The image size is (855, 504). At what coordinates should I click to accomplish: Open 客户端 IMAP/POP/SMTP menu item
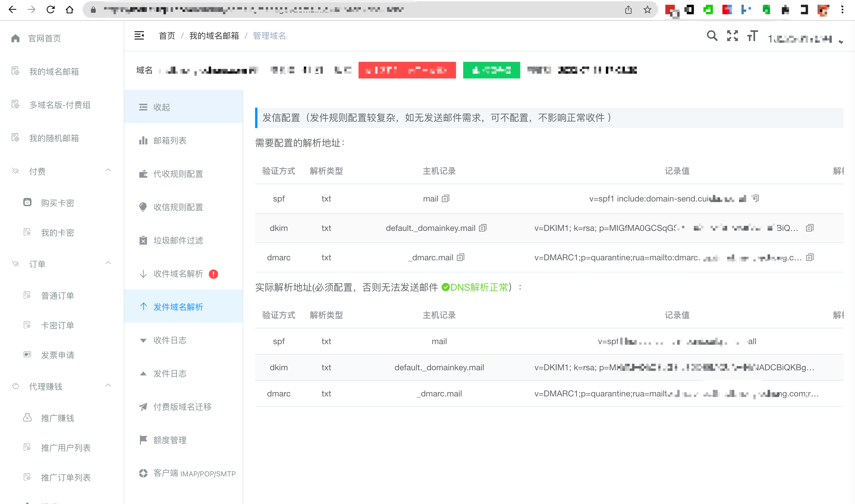[183, 473]
